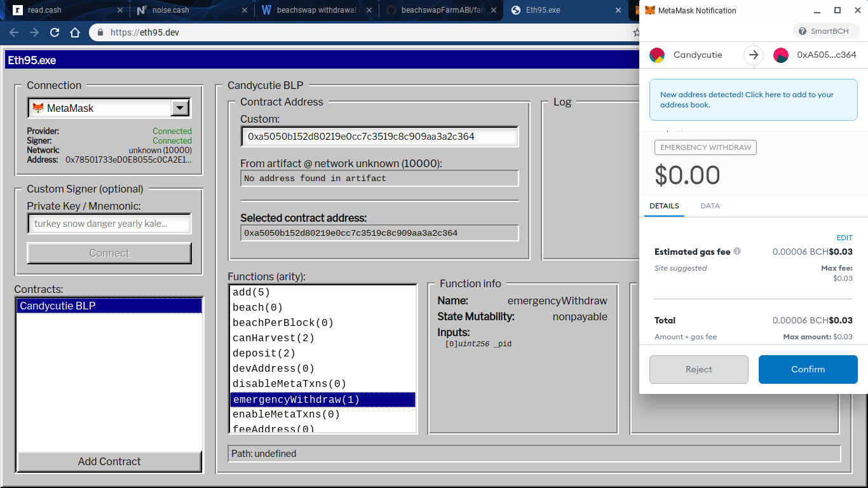
Task: Select the beach(0) function
Action: click(322, 308)
